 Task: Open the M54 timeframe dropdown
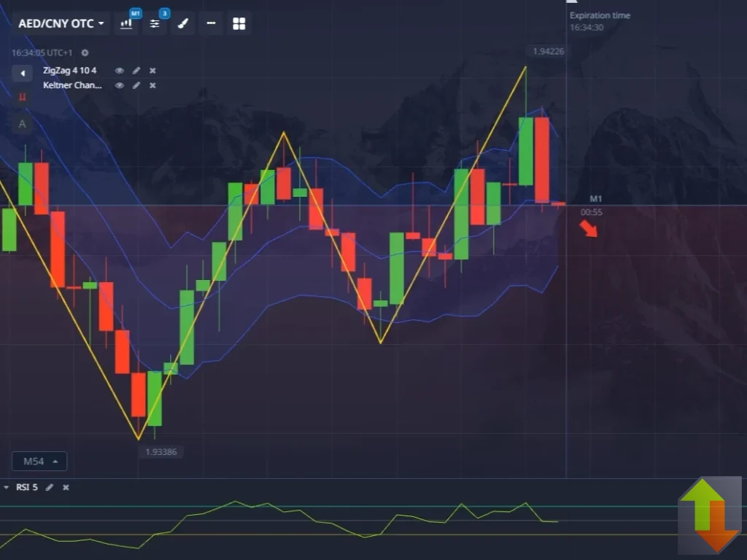tap(39, 461)
